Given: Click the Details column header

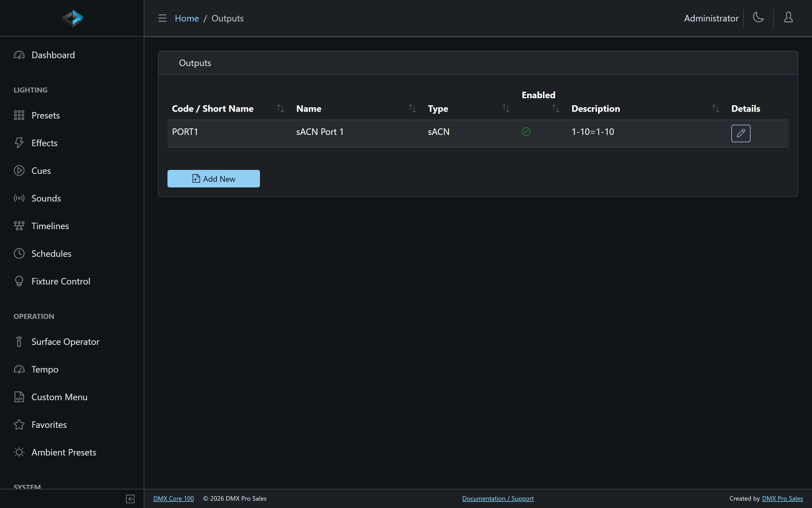Looking at the screenshot, I should point(745,109).
